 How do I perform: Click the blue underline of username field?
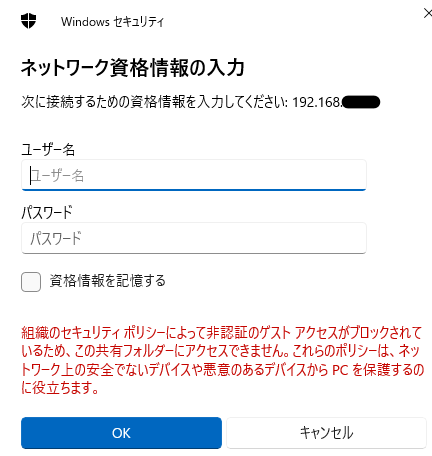click(194, 190)
